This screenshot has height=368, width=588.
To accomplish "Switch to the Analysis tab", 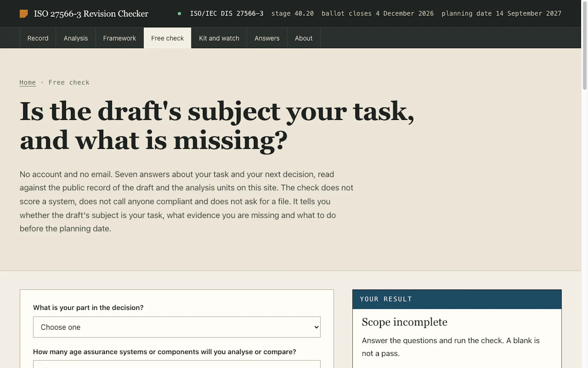I will (x=76, y=38).
